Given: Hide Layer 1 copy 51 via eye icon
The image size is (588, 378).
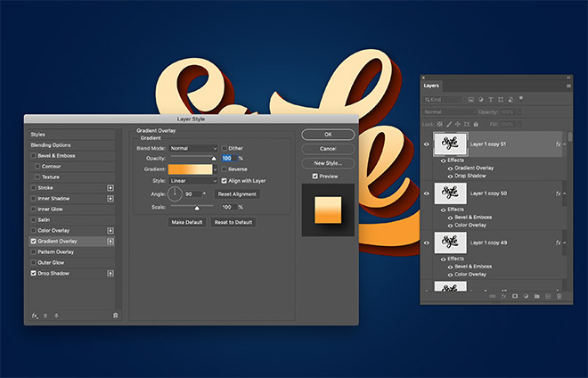Looking at the screenshot, I should 428,143.
